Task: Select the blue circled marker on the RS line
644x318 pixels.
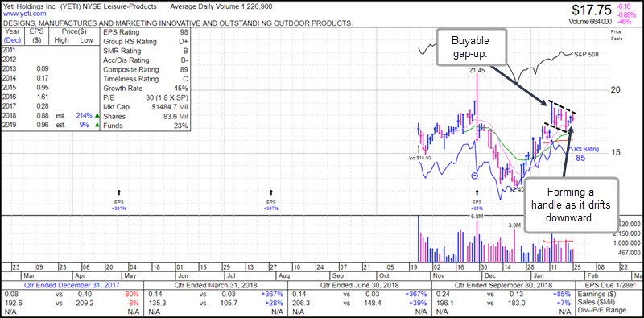Action: click(474, 176)
